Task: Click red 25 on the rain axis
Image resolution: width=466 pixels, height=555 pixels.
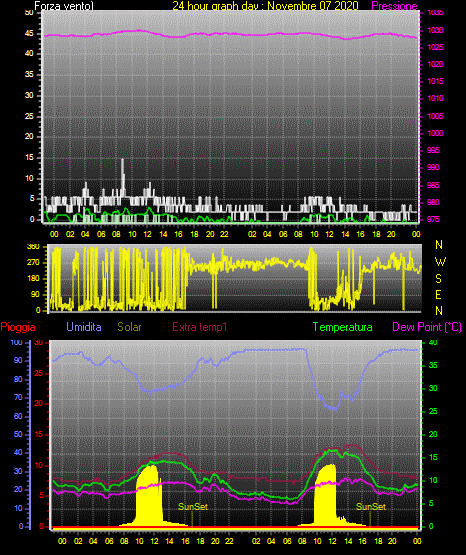Action: 39,373
